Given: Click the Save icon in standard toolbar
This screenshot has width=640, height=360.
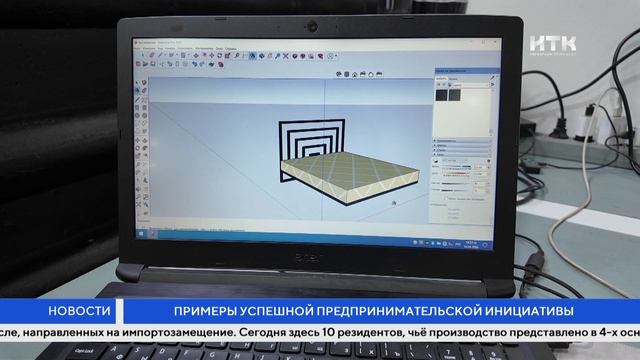Looking at the screenshot, I should (x=153, y=64).
